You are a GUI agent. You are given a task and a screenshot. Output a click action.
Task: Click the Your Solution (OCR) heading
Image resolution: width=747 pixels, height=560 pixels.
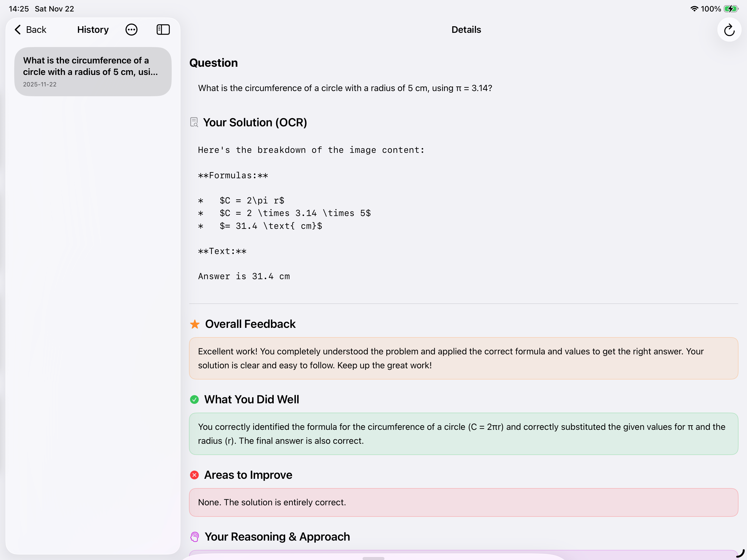[255, 122]
